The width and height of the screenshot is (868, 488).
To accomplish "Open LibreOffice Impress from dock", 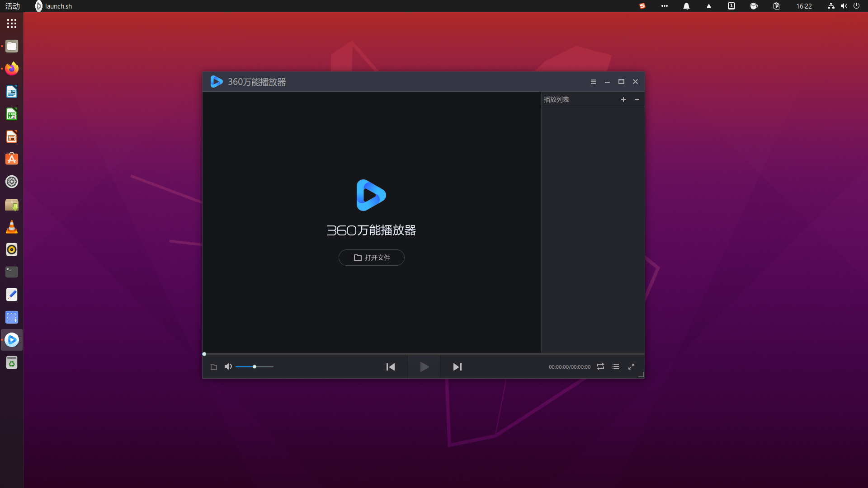I will pyautogui.click(x=12, y=136).
